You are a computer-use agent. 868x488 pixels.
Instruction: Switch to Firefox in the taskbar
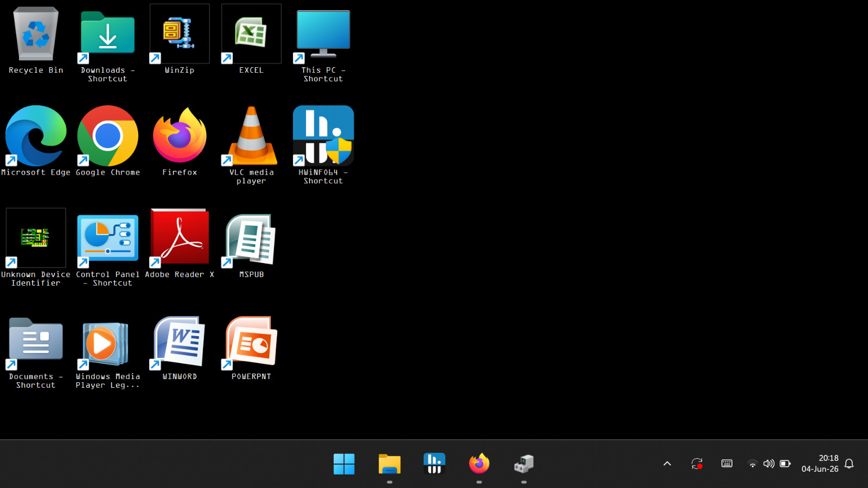coord(479,464)
